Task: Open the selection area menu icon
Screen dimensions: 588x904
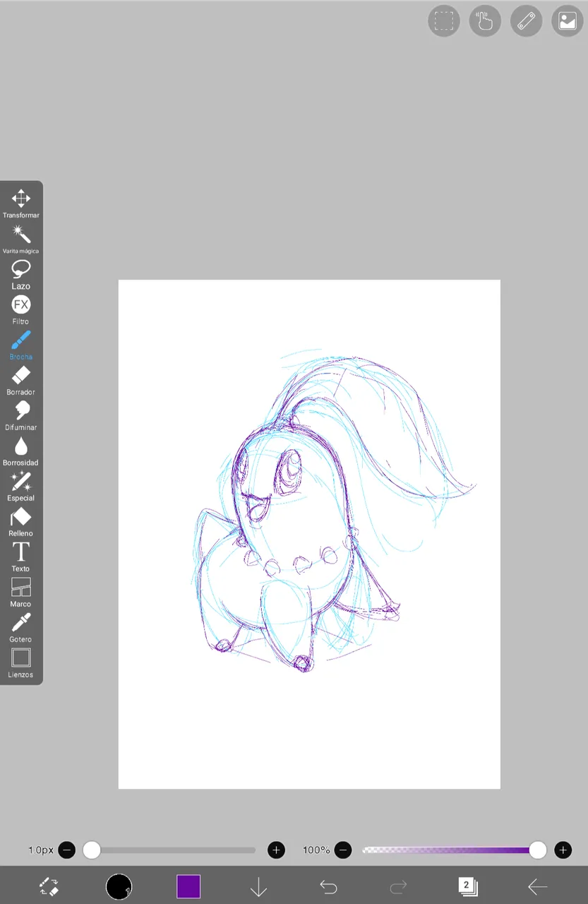Action: coord(444,21)
